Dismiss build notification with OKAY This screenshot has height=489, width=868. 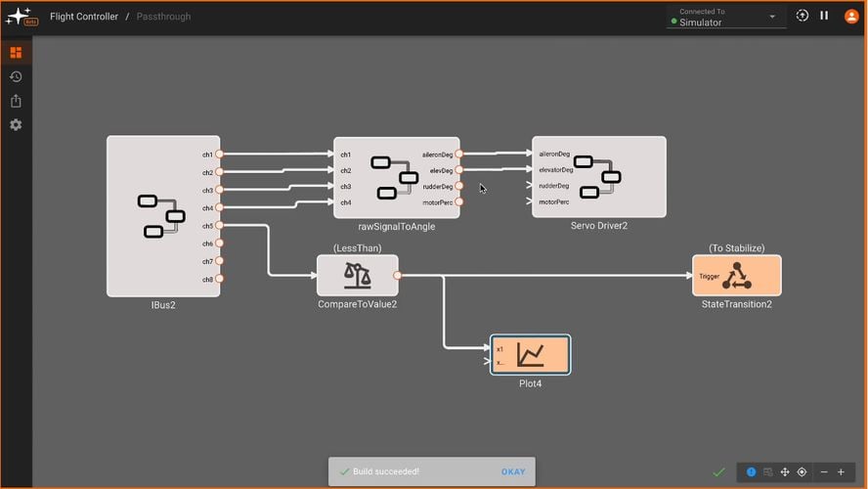513,471
